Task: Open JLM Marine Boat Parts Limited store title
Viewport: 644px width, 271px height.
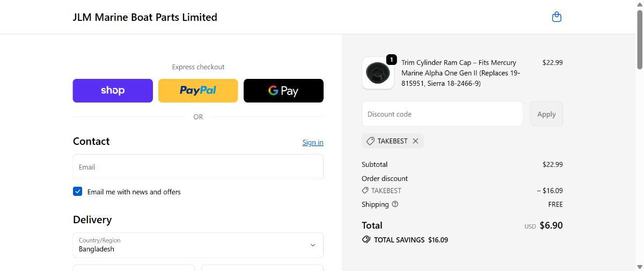Action: click(x=145, y=17)
